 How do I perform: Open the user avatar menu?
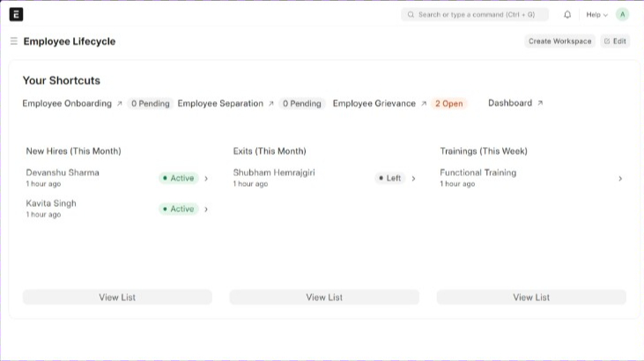(623, 14)
